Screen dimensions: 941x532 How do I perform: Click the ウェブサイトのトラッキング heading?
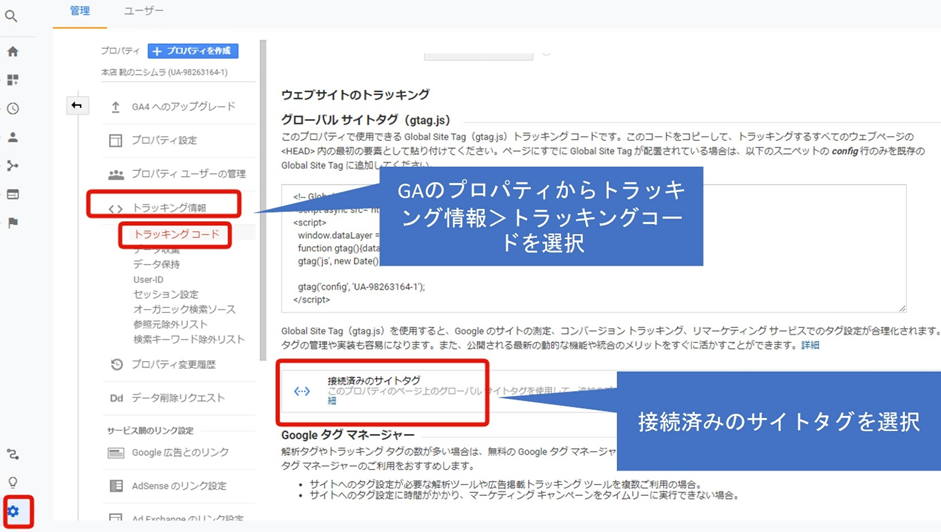point(355,95)
